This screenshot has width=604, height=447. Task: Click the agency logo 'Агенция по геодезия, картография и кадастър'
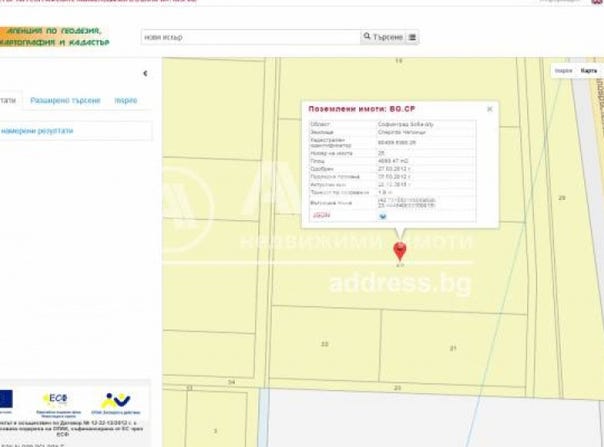54,37
